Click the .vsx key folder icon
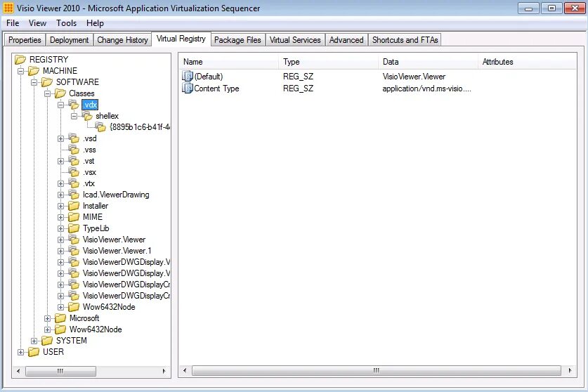Viewport: 588px width, 392px height. [74, 172]
